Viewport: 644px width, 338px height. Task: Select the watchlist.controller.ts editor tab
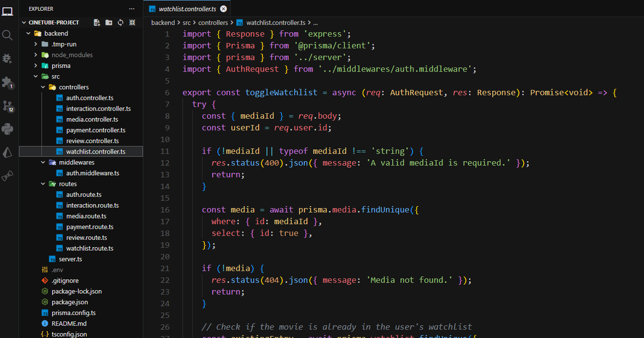(187, 9)
